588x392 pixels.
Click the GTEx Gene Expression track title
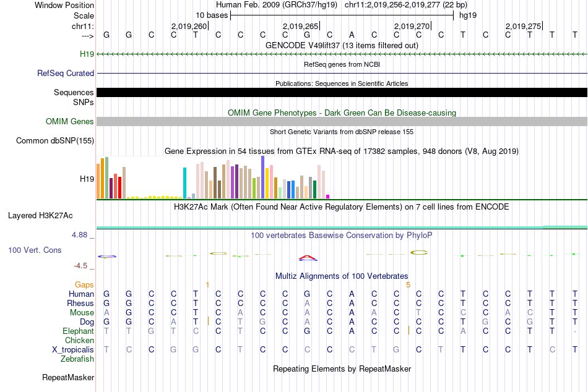tap(342, 151)
